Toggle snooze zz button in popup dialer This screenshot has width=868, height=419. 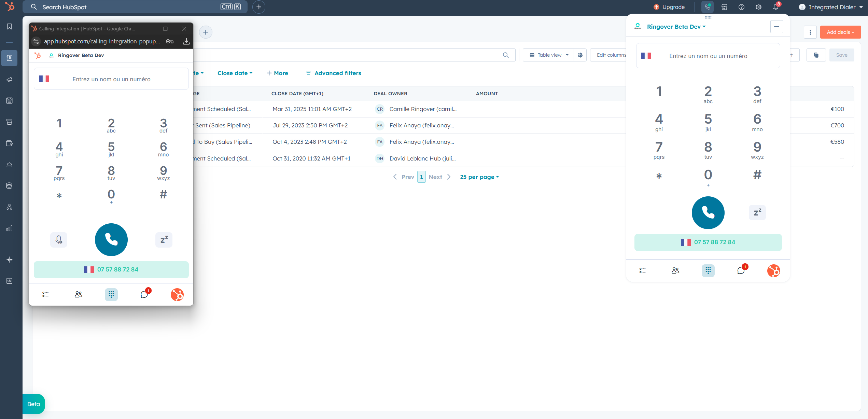point(164,240)
